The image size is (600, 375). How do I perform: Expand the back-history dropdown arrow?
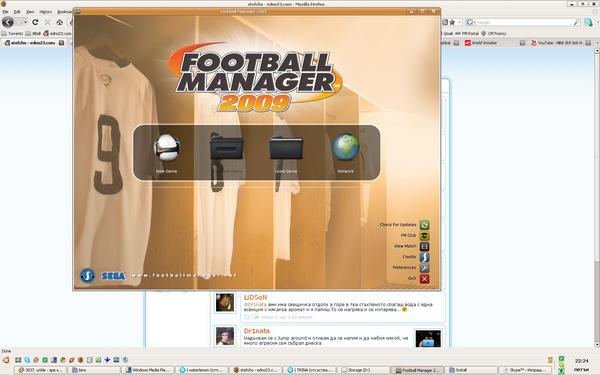[x=24, y=22]
